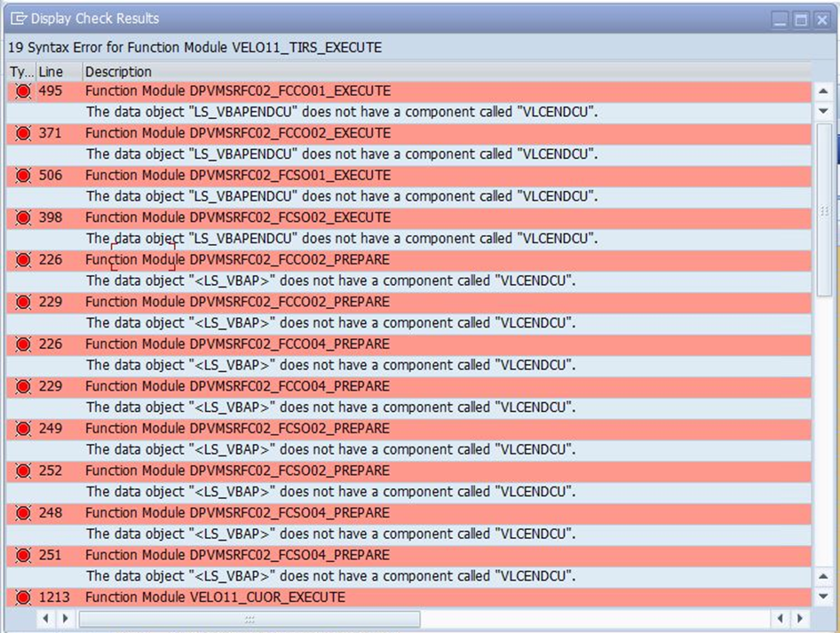Select DPVMSRFC02_FCSO02_PREPARE row at line 249

(x=408, y=429)
